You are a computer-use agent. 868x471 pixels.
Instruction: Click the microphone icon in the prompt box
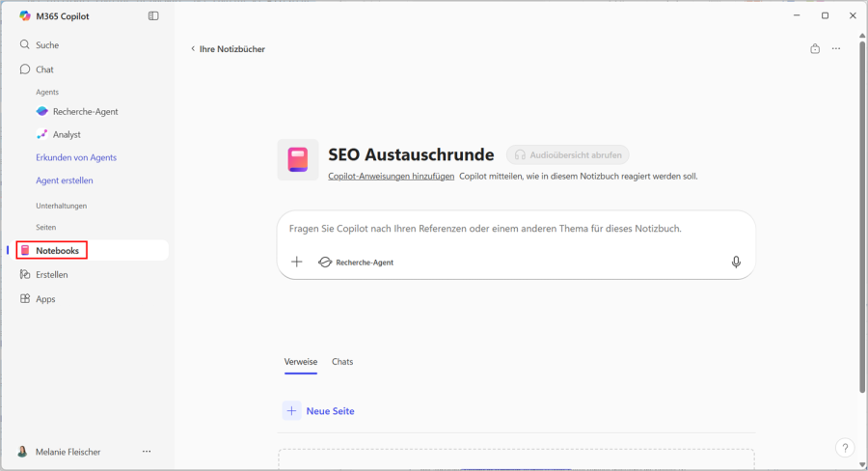click(x=736, y=263)
